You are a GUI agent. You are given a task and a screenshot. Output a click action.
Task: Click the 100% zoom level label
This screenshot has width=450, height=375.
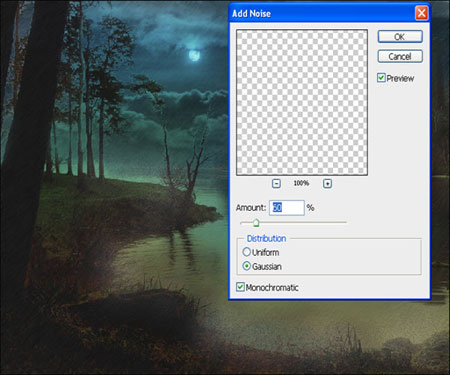[301, 183]
